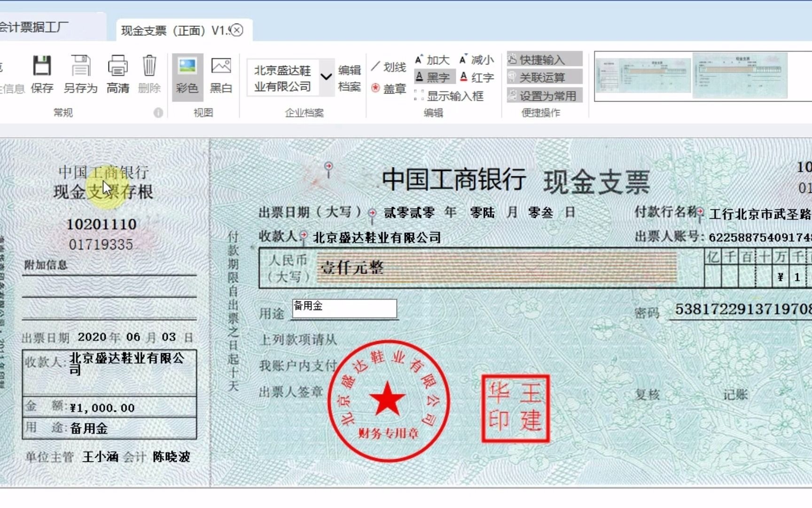The width and height of the screenshot is (812, 508).
Task: Click the square 王建华印 seal
Action: click(x=515, y=408)
